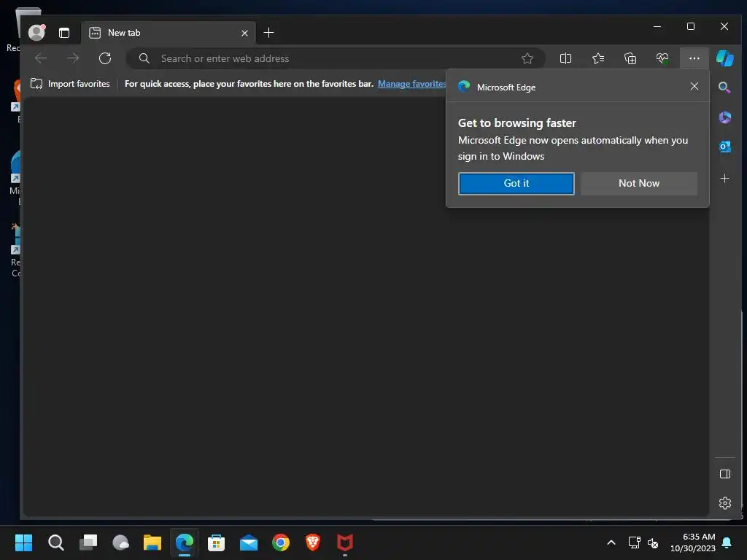Image resolution: width=747 pixels, height=560 pixels.
Task: Go back with the back arrow
Action: click(x=41, y=58)
